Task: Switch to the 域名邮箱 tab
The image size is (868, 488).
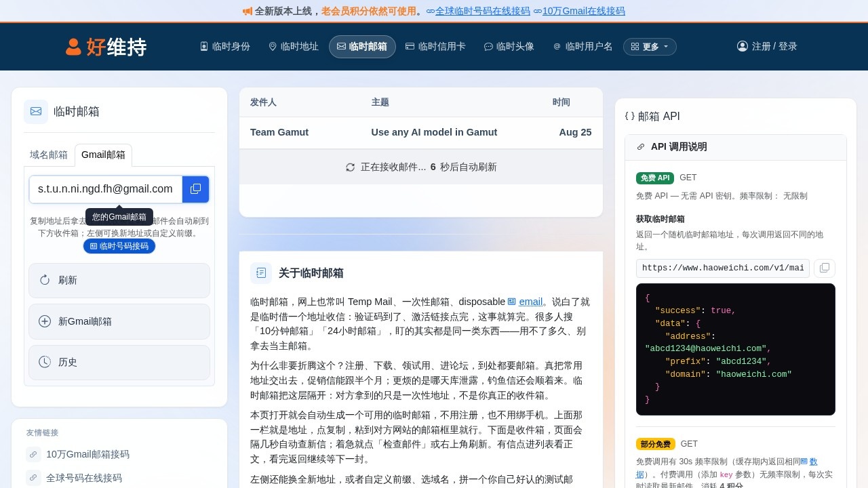Action: pyautogui.click(x=49, y=155)
